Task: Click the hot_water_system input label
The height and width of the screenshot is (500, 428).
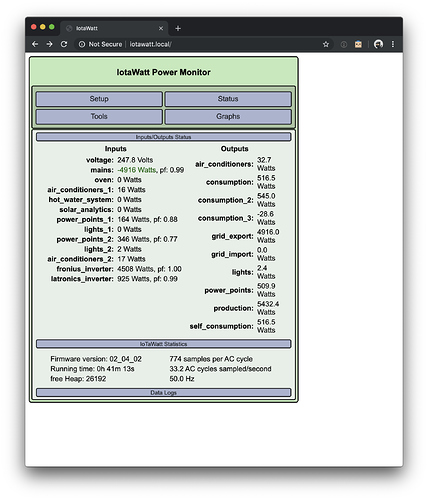Action: pos(81,200)
